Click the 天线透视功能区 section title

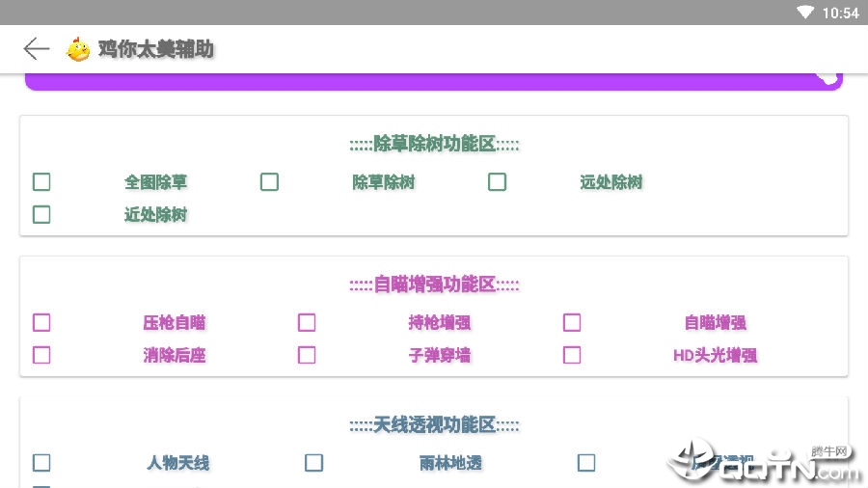(x=435, y=425)
